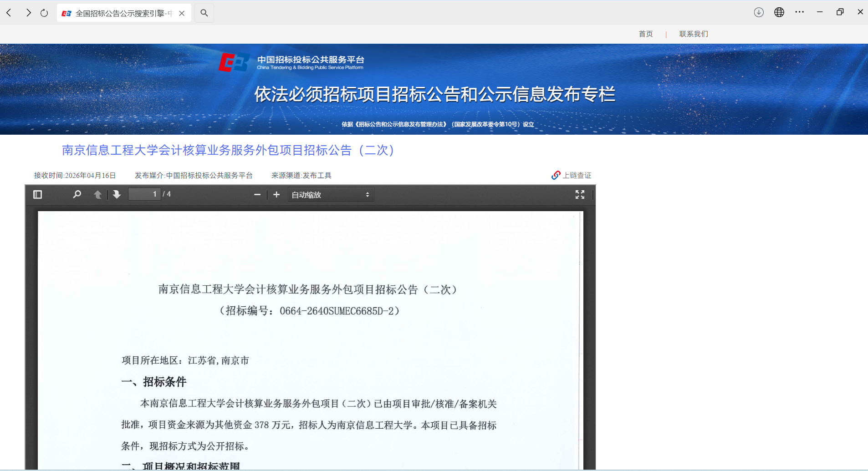The width and height of the screenshot is (868, 471).
Task: Click the announcement title link
Action: click(x=228, y=150)
